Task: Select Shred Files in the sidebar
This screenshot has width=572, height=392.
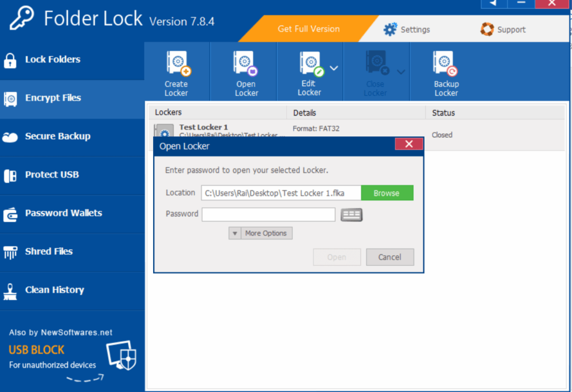Action: tap(72, 252)
